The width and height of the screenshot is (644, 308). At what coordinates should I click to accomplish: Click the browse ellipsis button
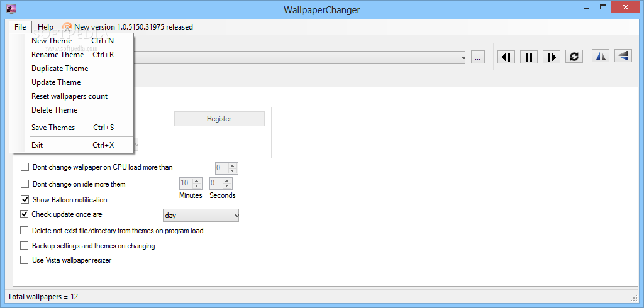tap(478, 58)
